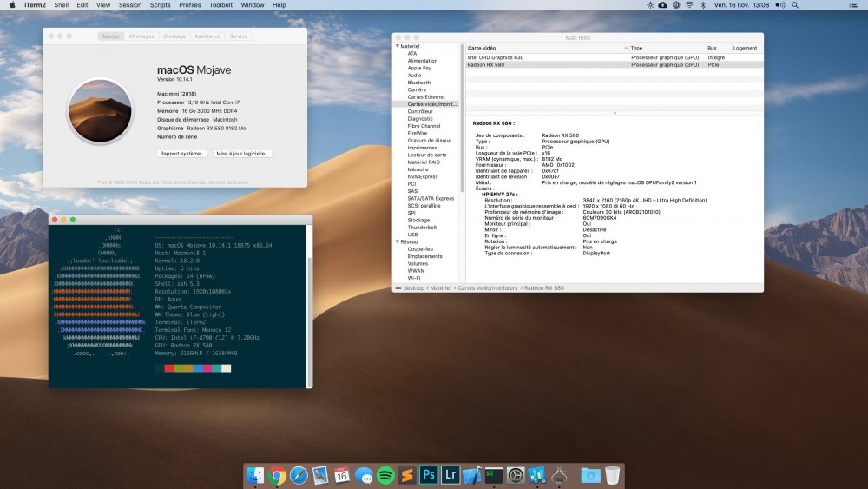Click the iTerm window scrollbar

pos(309,321)
